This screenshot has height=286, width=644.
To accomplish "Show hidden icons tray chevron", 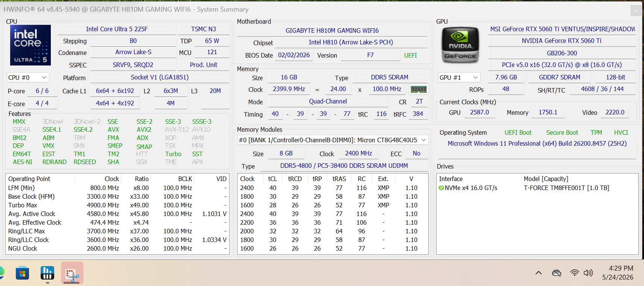I will [x=539, y=273].
